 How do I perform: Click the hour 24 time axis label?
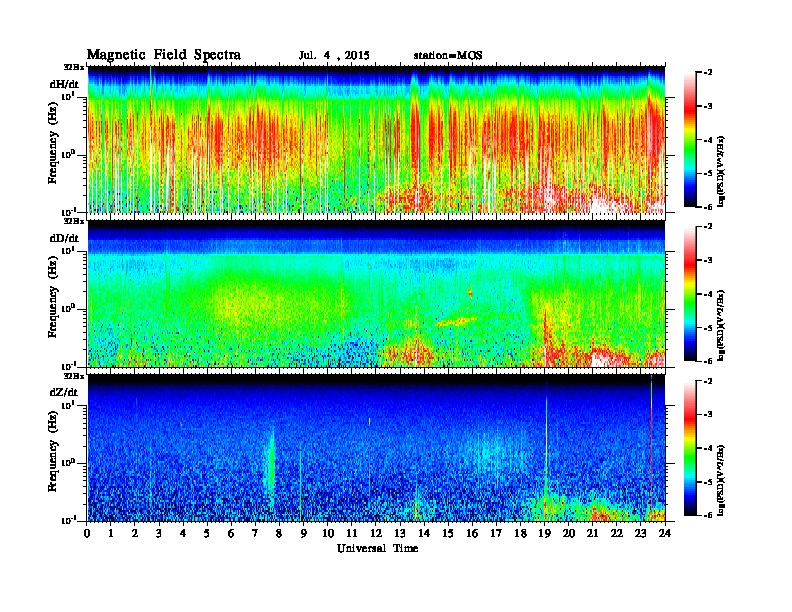pos(665,533)
